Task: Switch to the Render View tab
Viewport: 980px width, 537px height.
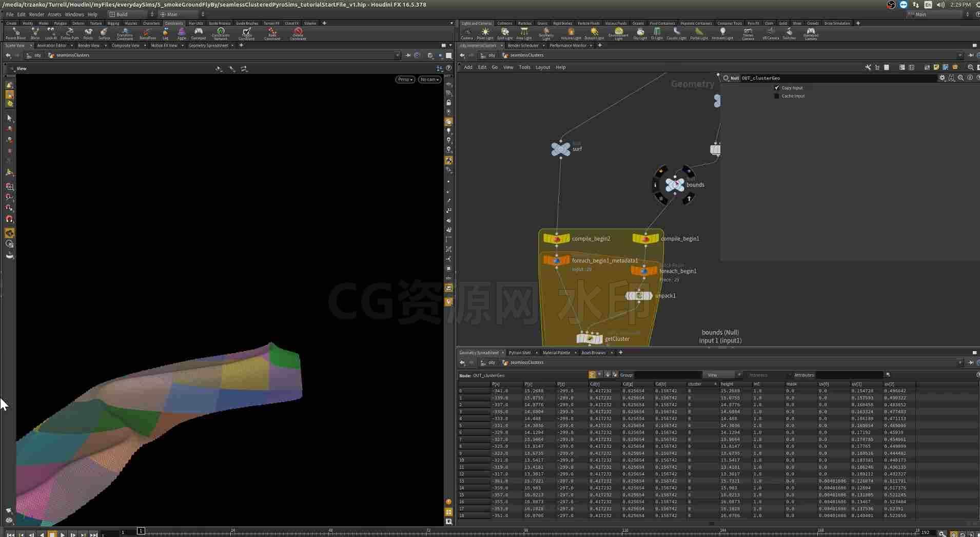Action: [x=89, y=46]
